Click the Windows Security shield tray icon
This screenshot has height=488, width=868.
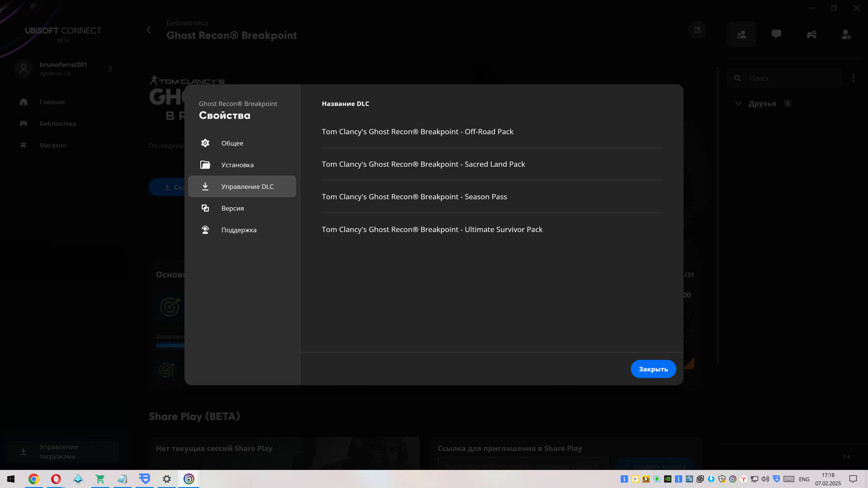pos(722,479)
